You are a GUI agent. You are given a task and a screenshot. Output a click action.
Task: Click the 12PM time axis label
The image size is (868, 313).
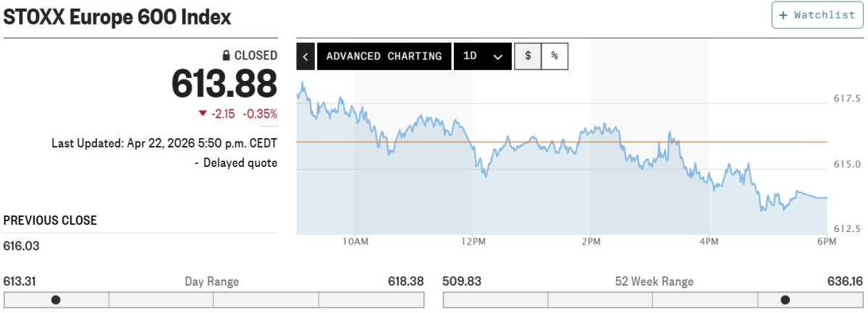(472, 241)
